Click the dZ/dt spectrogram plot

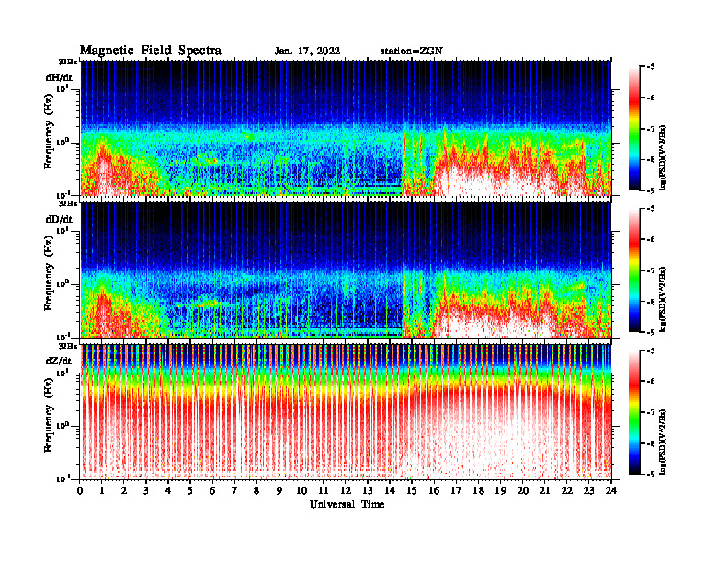[x=346, y=411]
